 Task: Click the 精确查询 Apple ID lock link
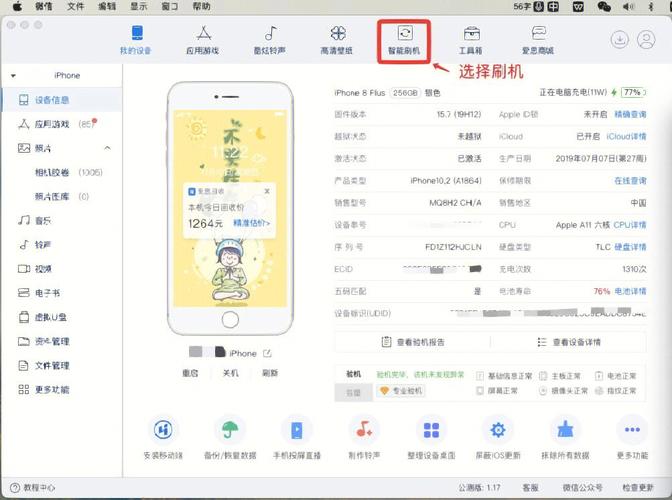tap(630, 114)
